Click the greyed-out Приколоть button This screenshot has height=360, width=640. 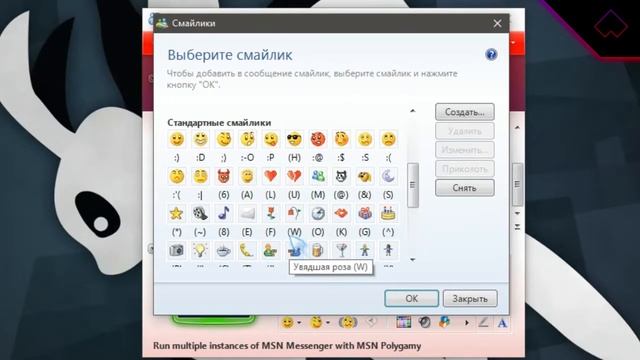click(464, 169)
